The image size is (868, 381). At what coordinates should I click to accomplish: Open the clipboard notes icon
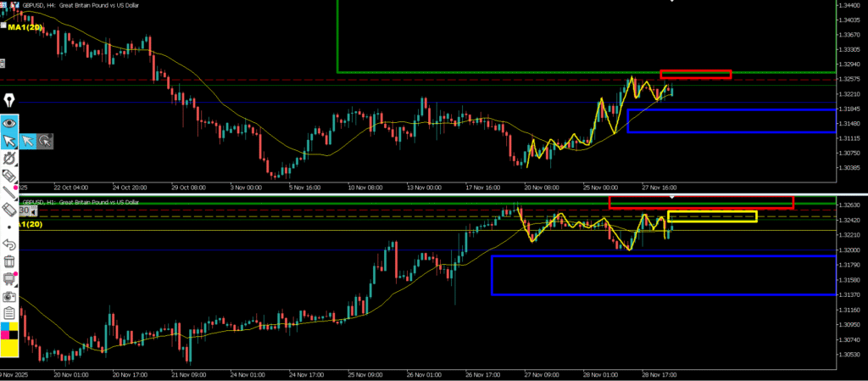click(x=8, y=313)
